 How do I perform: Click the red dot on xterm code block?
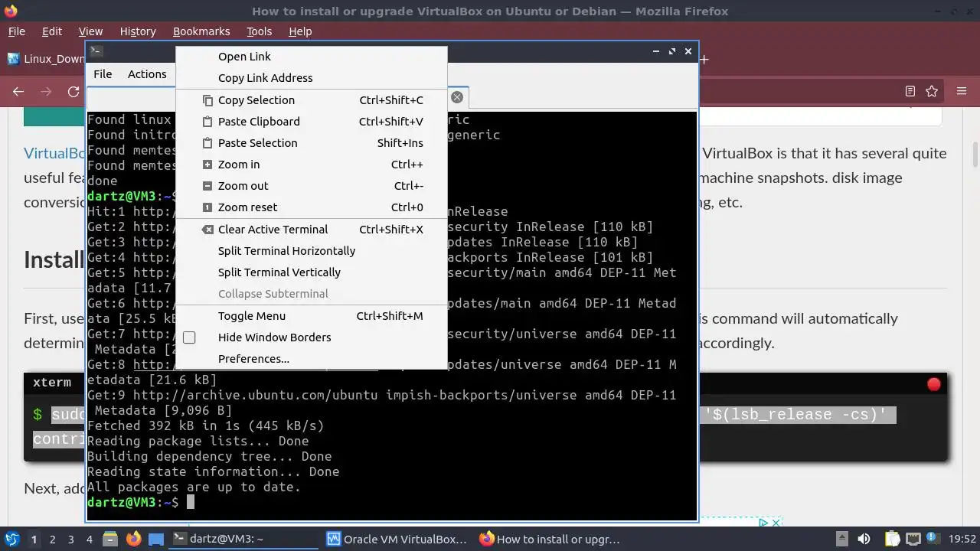click(934, 384)
